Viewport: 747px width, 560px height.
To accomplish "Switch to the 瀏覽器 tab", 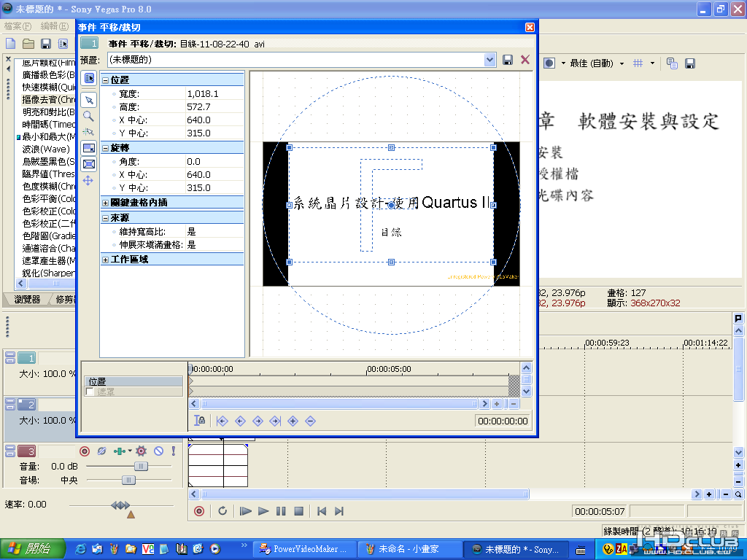I will (x=27, y=300).
